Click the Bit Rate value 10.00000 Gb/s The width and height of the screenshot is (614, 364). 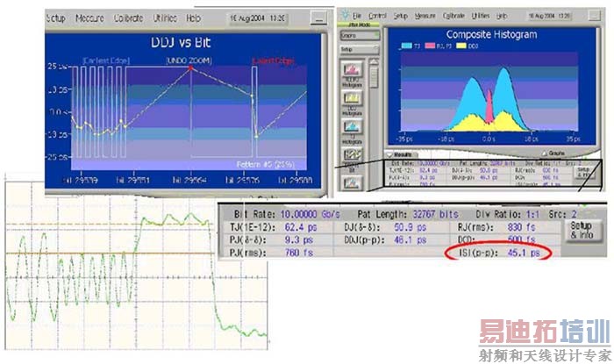(310, 215)
